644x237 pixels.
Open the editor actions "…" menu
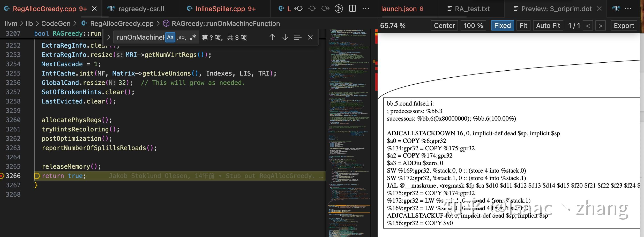click(x=366, y=9)
